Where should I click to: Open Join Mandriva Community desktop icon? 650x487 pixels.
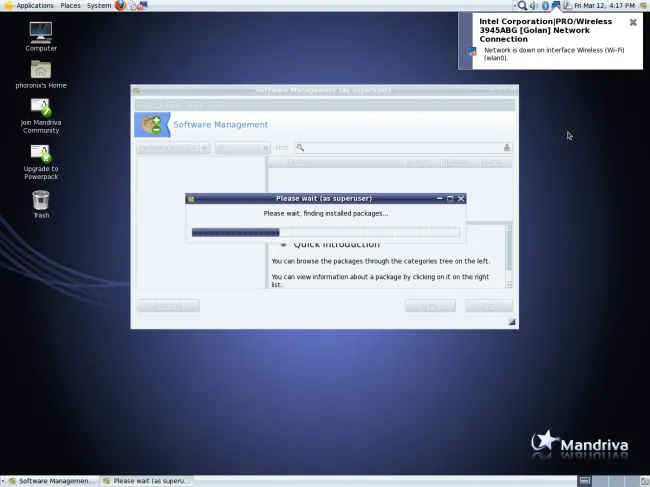tap(41, 116)
